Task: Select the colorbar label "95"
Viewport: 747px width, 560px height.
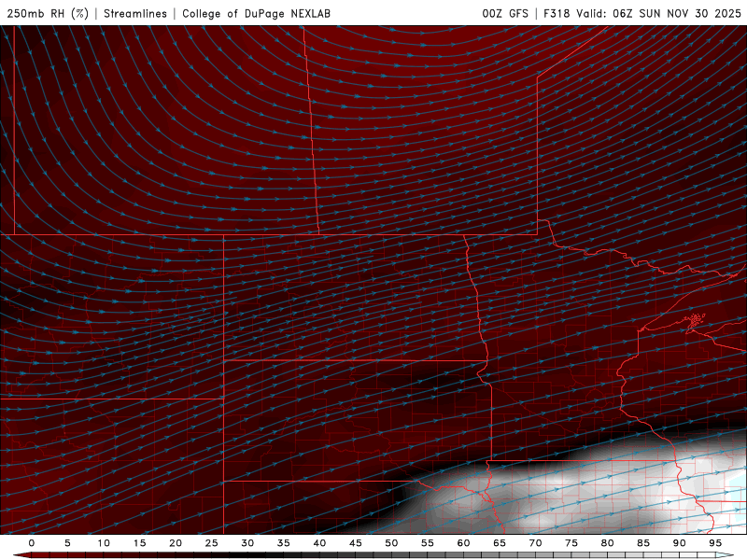Action: click(714, 543)
